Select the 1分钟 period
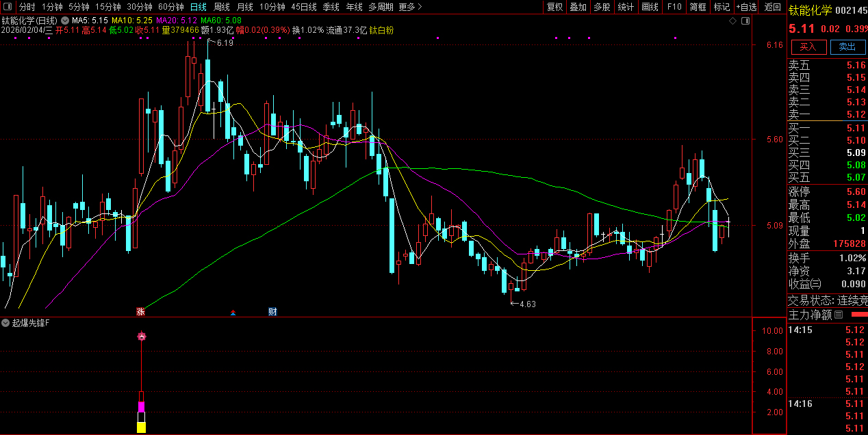The height and width of the screenshot is (435, 868). [52, 7]
